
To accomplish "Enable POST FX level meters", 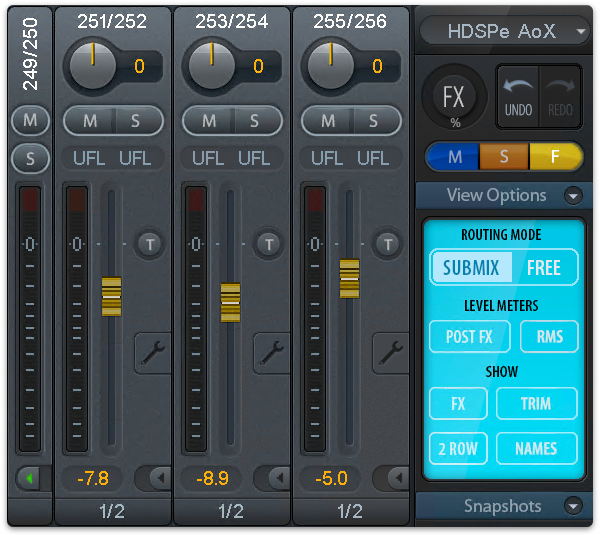I will click(469, 337).
